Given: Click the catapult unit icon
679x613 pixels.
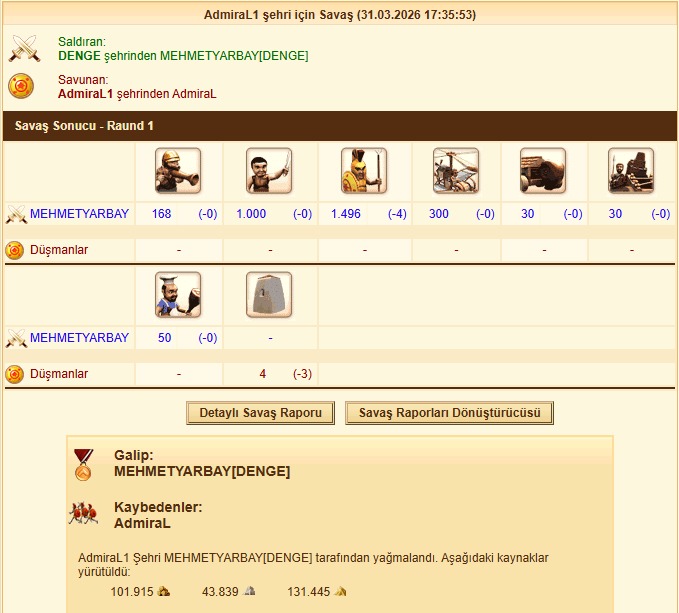Looking at the screenshot, I should coord(631,171).
